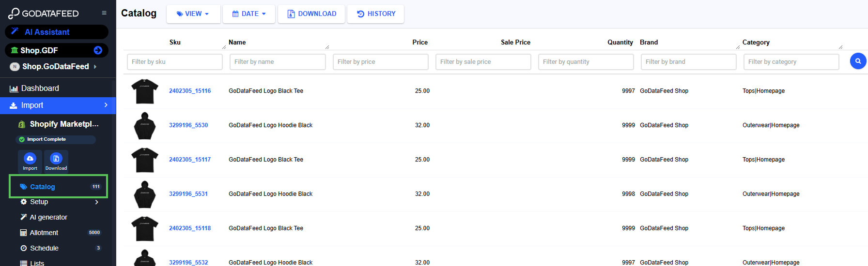Focus the Filter by brand field
The image size is (868, 266).
coord(689,62)
